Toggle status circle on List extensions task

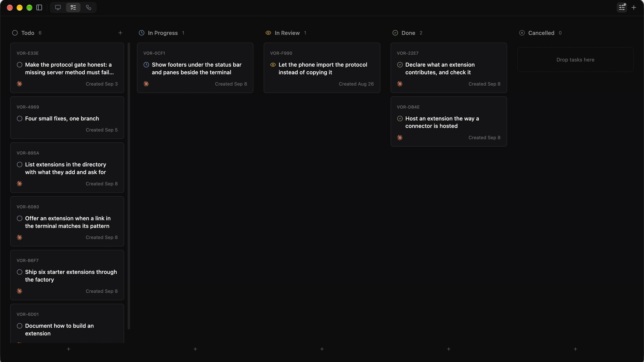(x=20, y=164)
